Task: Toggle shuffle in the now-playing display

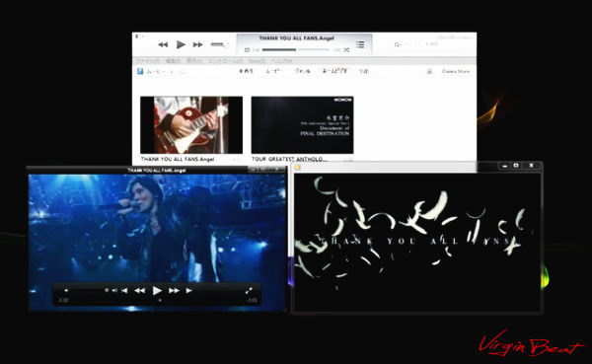Action: point(346,50)
